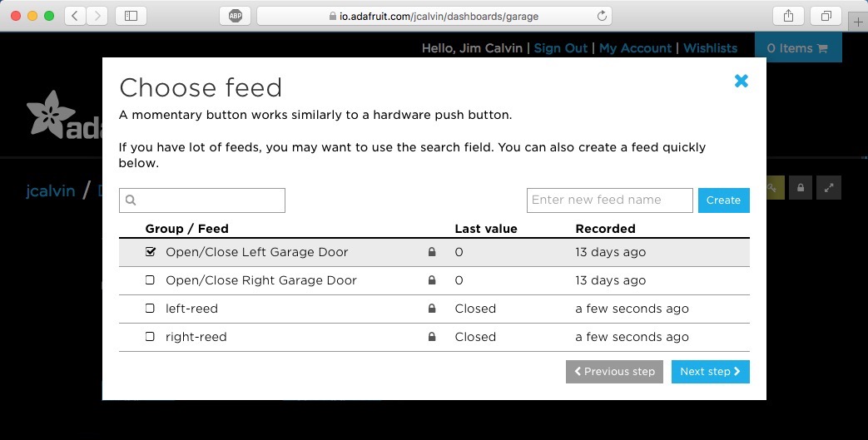Click the dashboard lock icon button
Viewport: 868px width, 440px height.
[801, 188]
